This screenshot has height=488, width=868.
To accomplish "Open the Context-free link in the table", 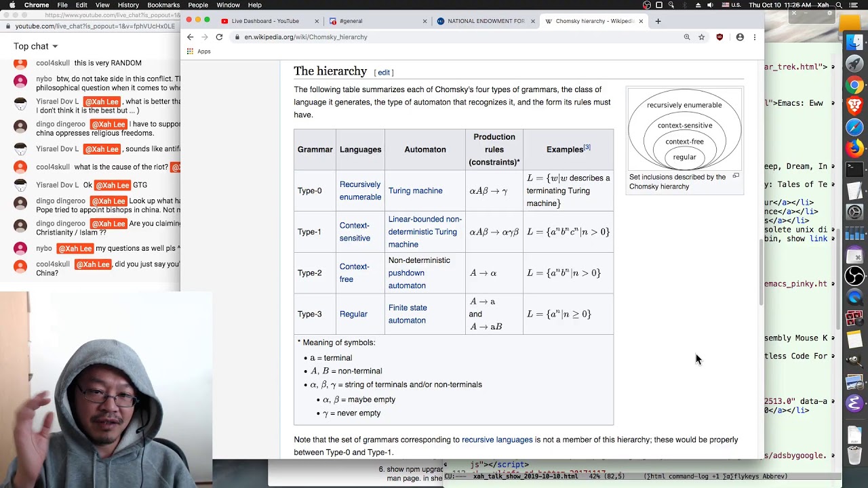I will [354, 272].
